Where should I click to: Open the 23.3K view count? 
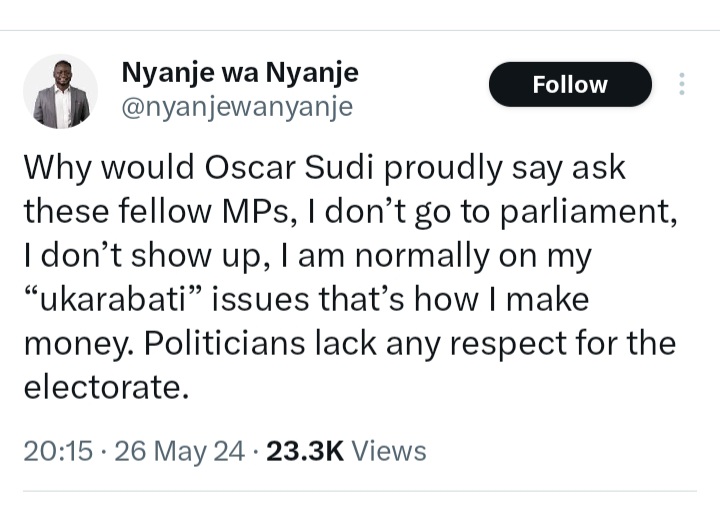[x=305, y=451]
